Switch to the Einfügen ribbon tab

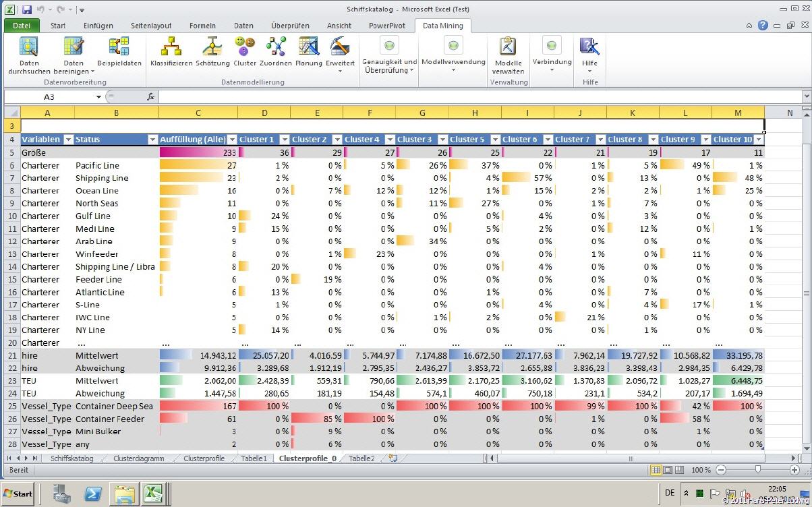tap(98, 26)
